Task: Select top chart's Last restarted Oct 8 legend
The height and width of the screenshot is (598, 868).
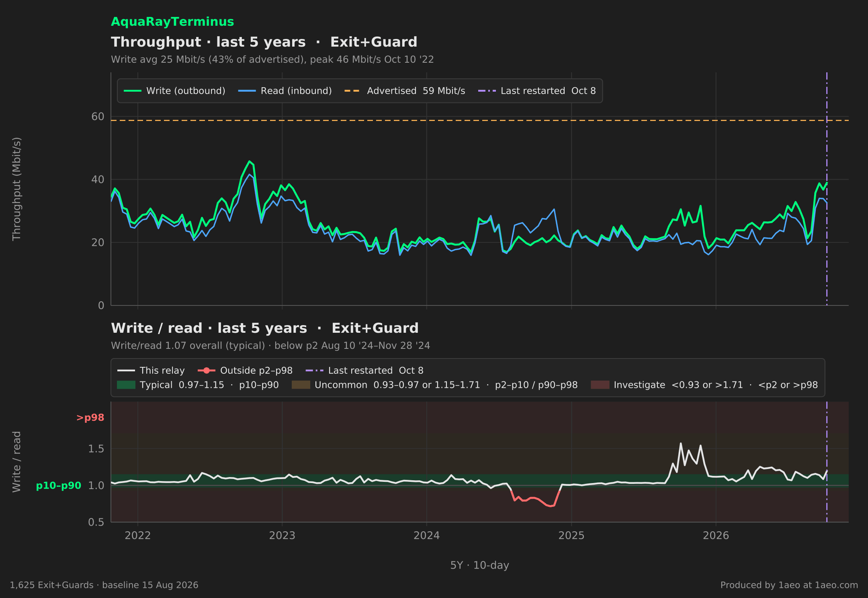Action: click(x=537, y=91)
